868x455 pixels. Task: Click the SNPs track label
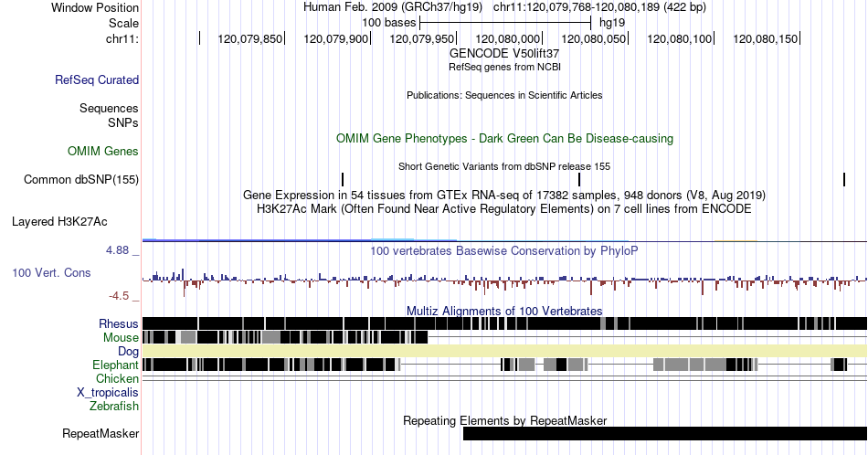[123, 122]
